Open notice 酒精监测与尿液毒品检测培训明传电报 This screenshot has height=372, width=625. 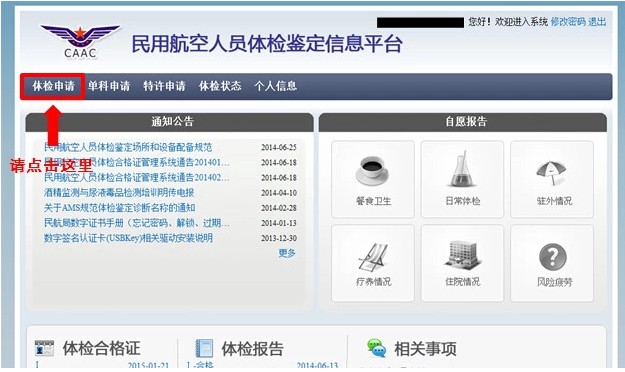pyautogui.click(x=119, y=193)
